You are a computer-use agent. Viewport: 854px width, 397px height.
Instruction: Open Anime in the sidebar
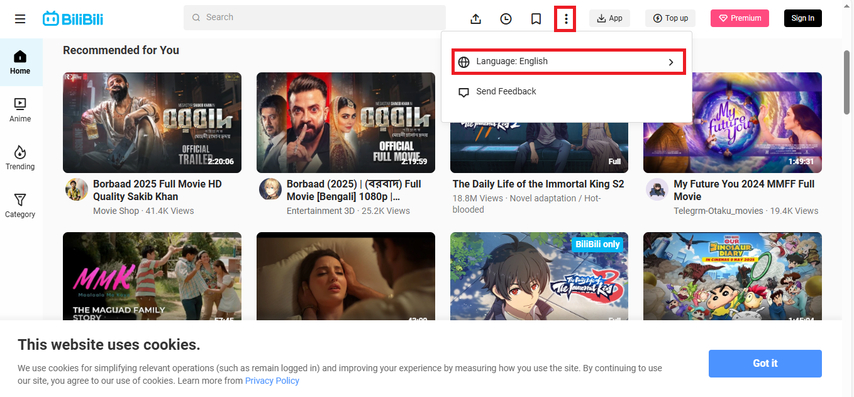tap(20, 110)
